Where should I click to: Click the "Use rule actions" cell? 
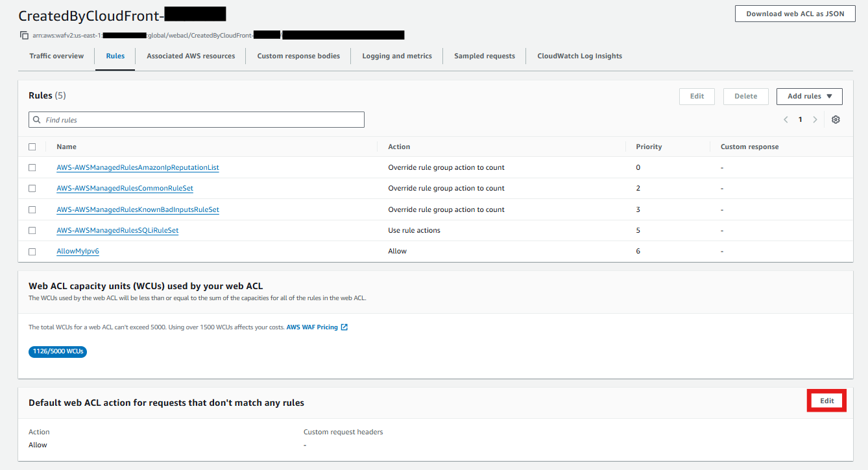pyautogui.click(x=414, y=230)
